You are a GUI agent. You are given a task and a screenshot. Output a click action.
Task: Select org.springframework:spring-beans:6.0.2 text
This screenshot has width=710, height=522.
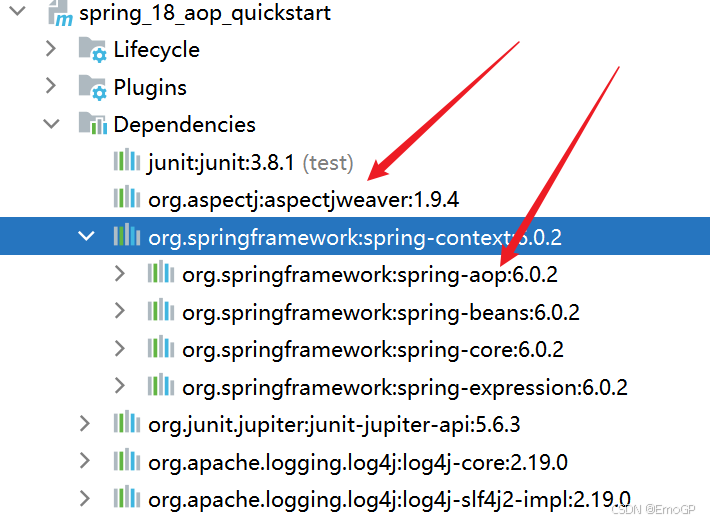tap(380, 312)
